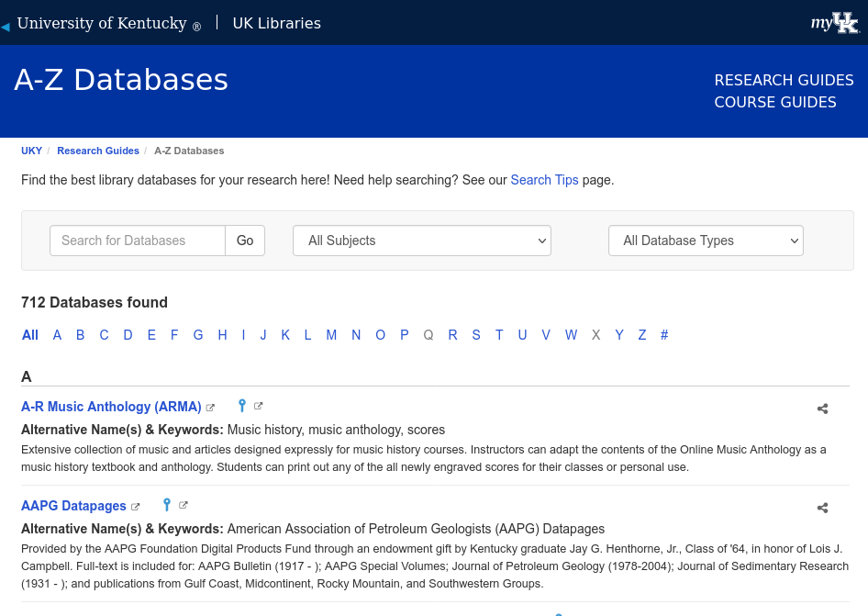Click external link icon after A-R Music Anthology title
This screenshot has height=616, width=868.
pos(210,408)
